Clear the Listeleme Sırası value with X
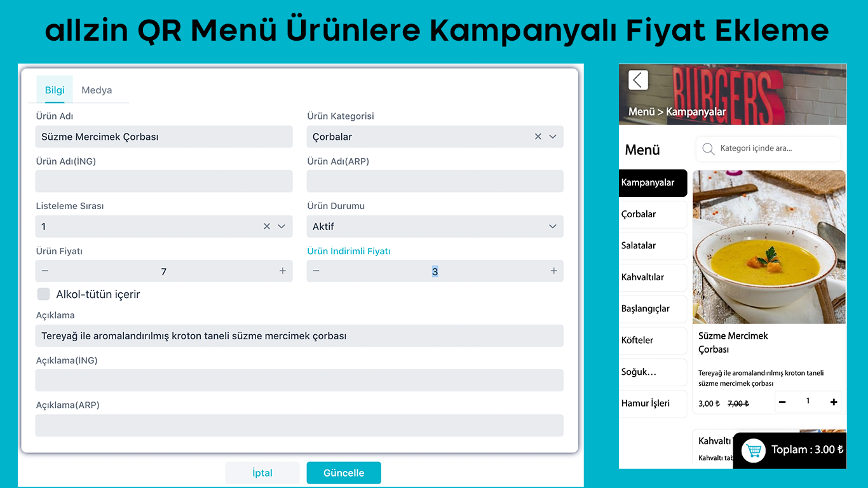This screenshot has height=488, width=868. (267, 226)
